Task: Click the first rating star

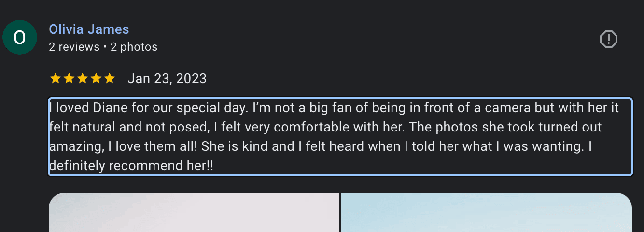Action: pos(56,79)
